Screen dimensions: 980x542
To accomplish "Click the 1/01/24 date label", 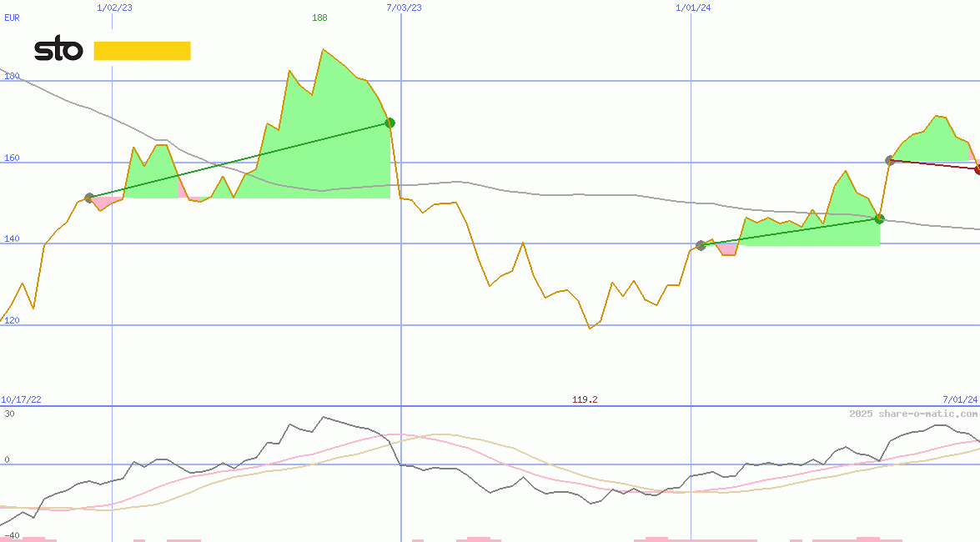I will coord(693,8).
